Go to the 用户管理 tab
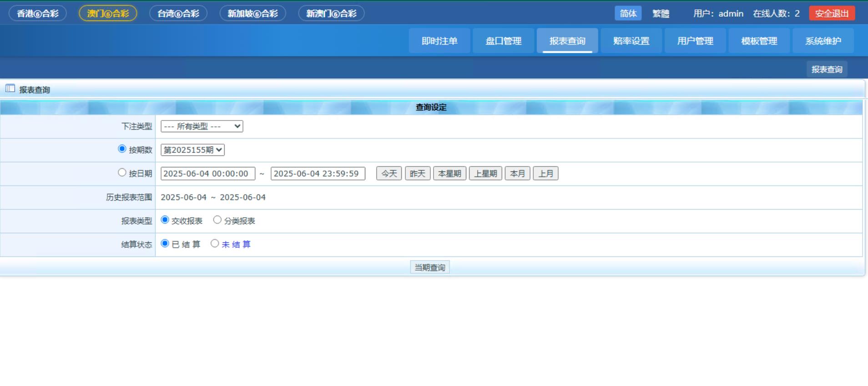This screenshot has width=868, height=386. point(695,41)
